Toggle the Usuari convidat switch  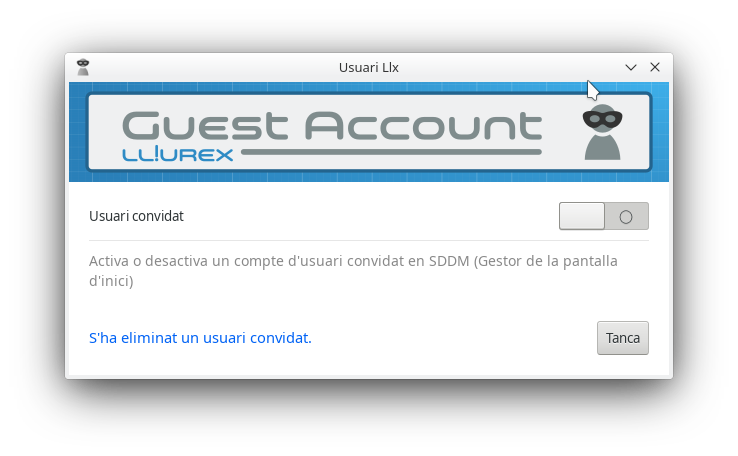pyautogui.click(x=604, y=216)
